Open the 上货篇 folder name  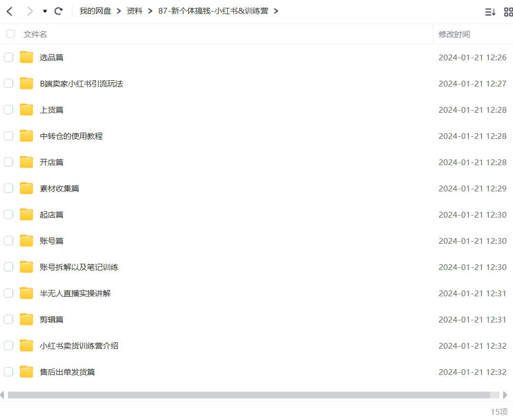pyautogui.click(x=51, y=110)
